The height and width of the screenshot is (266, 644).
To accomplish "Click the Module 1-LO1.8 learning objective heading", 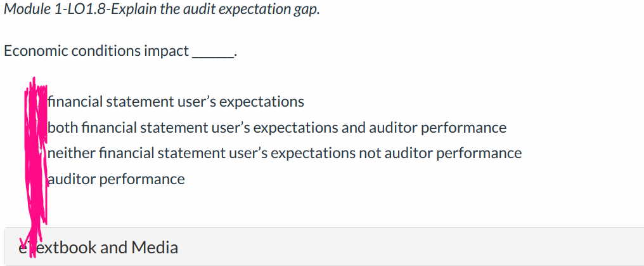I will [x=162, y=10].
